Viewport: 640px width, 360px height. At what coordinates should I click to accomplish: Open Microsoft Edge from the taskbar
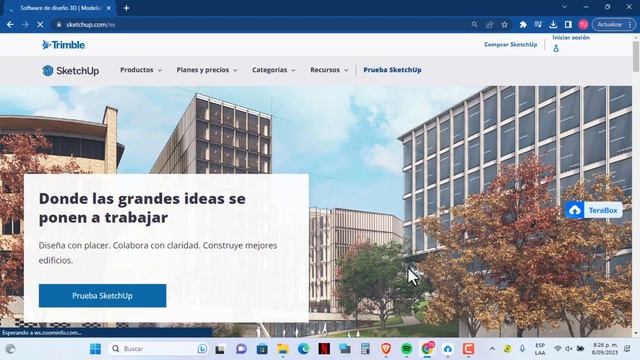pos(303,349)
